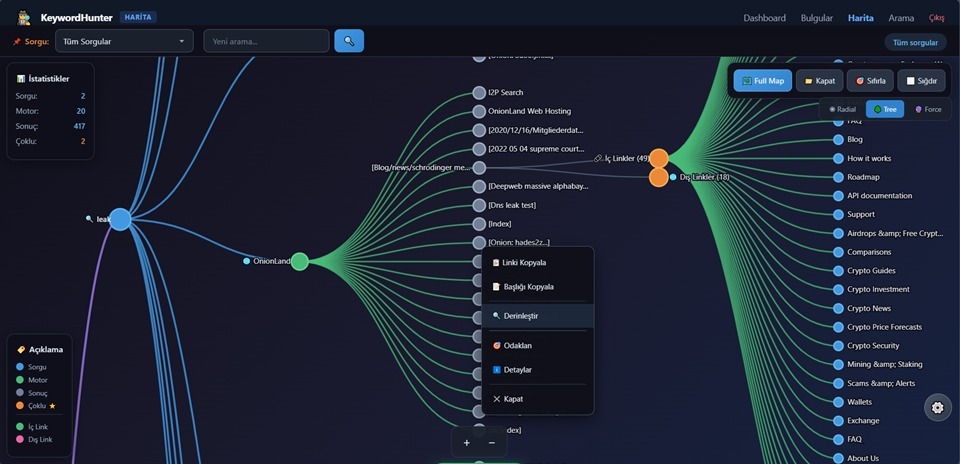Click the Crypto Security node circle
This screenshot has width=960, height=464.
(x=838, y=346)
